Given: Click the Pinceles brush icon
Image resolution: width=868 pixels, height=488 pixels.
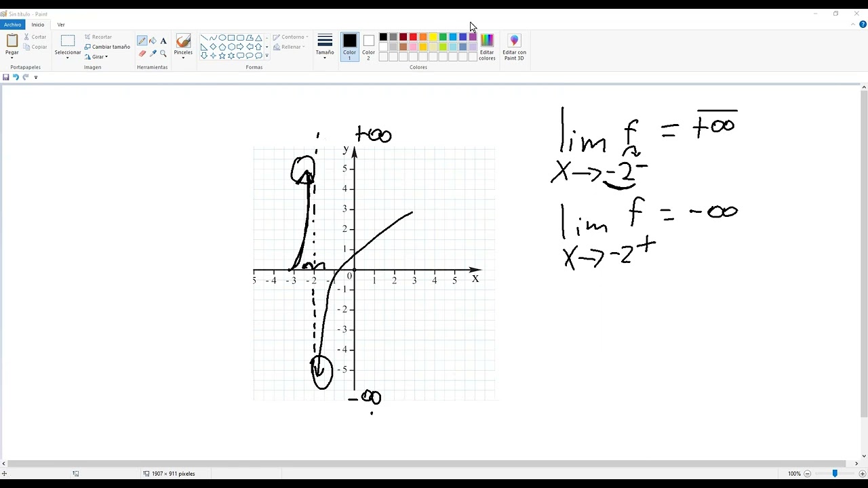Looking at the screenshot, I should (x=183, y=41).
